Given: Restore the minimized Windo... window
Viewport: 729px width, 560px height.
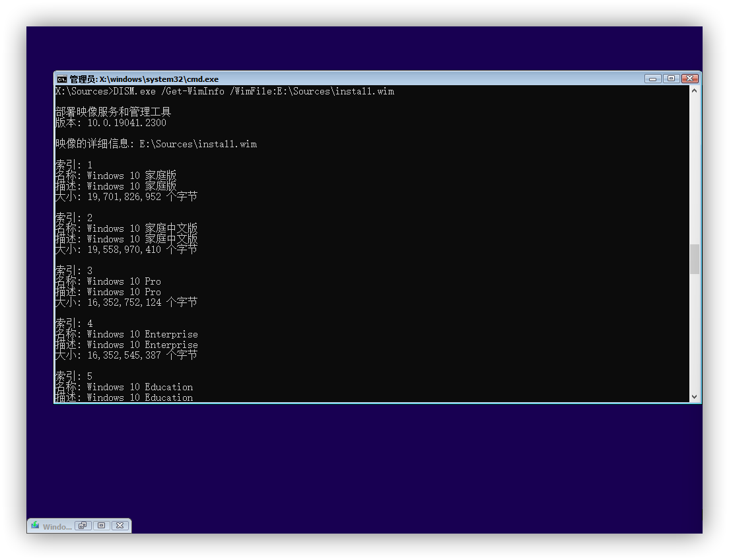Looking at the screenshot, I should (x=83, y=526).
